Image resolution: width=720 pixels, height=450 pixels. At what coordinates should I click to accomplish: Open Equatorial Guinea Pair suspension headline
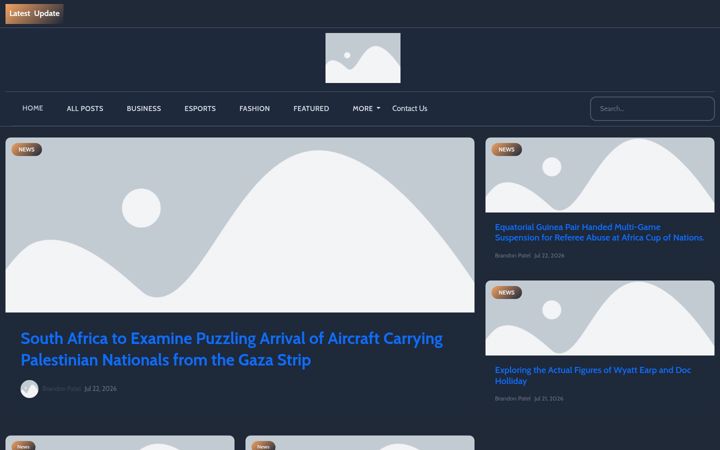click(599, 232)
